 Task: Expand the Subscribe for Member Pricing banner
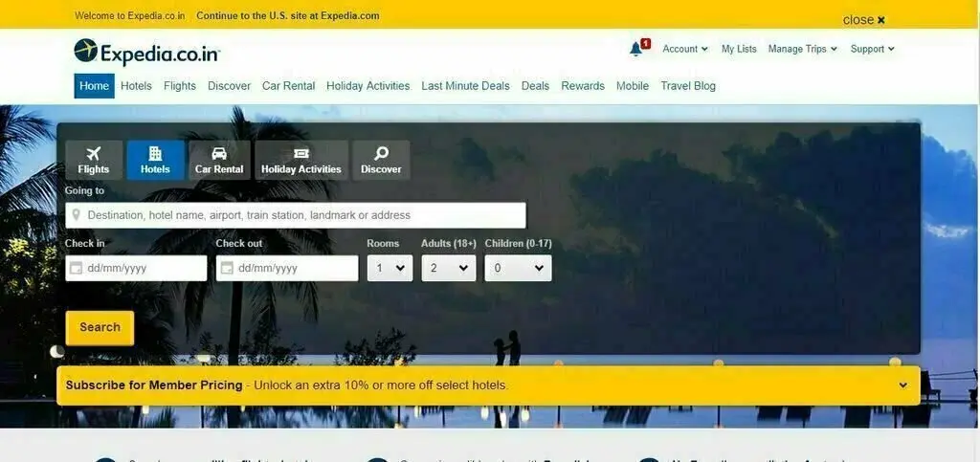pos(903,385)
